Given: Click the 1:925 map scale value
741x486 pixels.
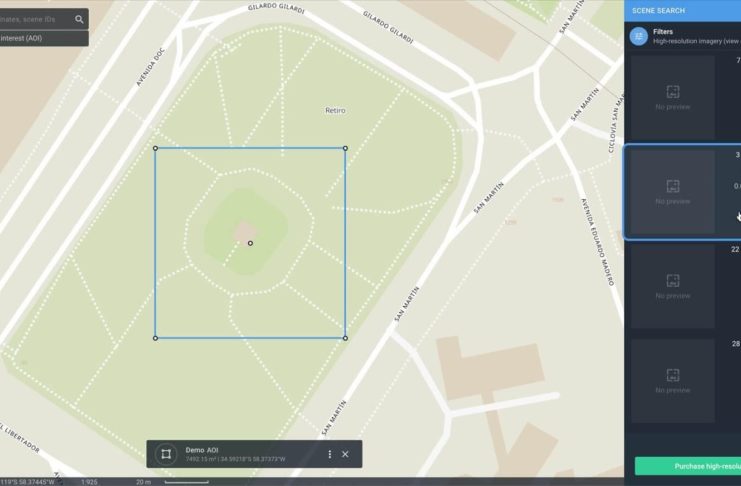Looking at the screenshot, I should [89, 482].
